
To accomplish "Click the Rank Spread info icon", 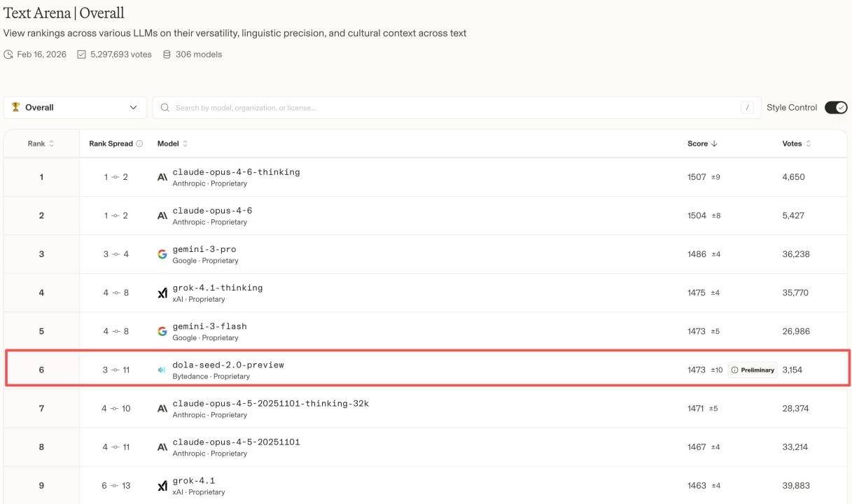I will click(x=139, y=143).
